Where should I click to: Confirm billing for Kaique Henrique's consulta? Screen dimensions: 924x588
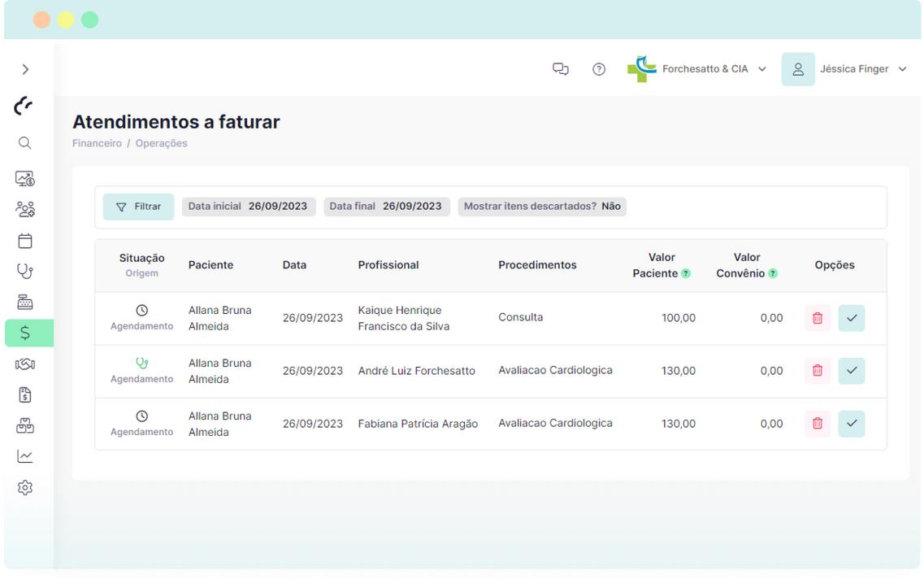852,318
